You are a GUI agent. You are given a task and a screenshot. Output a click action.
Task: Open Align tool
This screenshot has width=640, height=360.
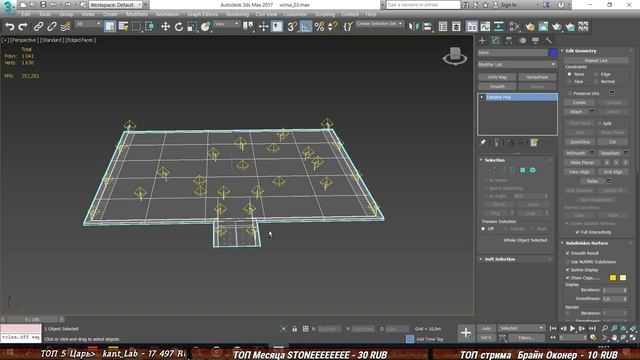click(x=427, y=27)
